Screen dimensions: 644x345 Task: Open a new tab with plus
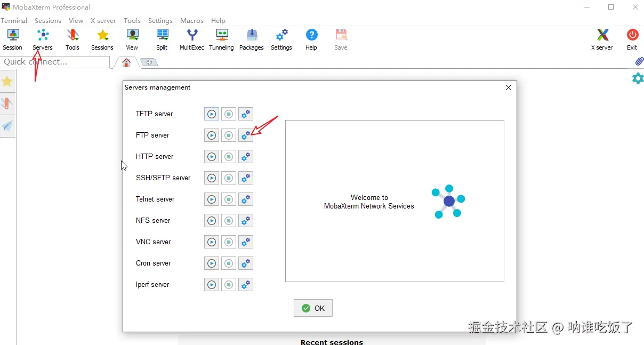pos(149,62)
